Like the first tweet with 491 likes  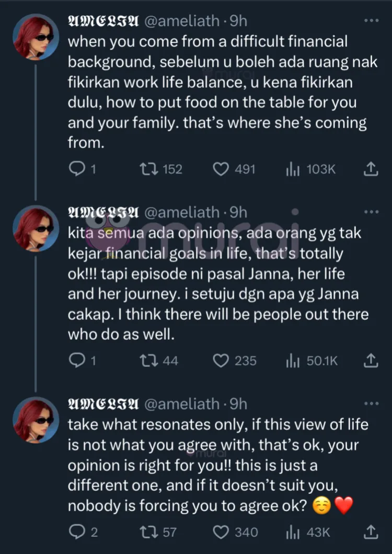(222, 169)
